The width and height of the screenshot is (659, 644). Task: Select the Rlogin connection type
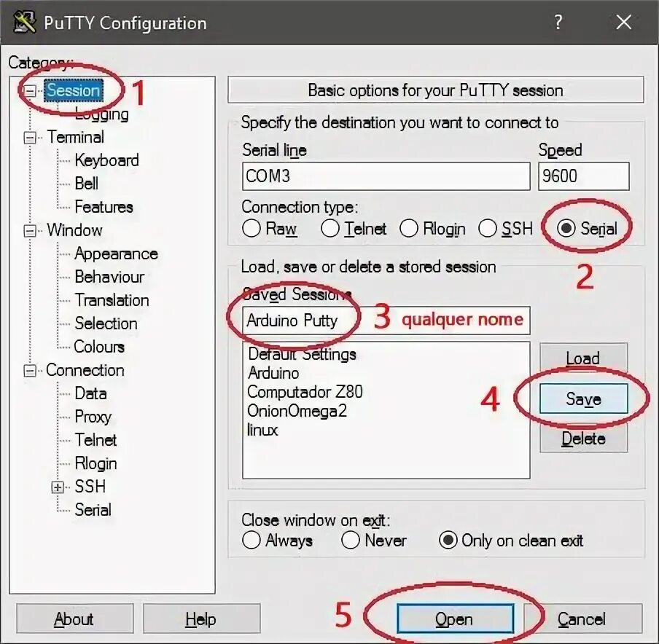point(432,229)
